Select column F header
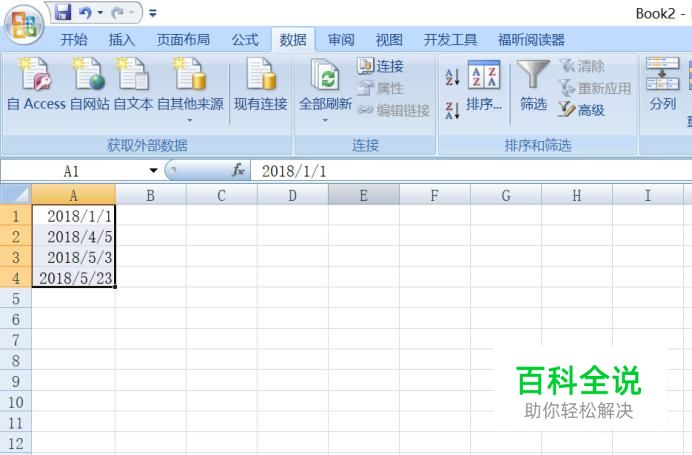Viewport: 692px width, 455px height. 435,195
